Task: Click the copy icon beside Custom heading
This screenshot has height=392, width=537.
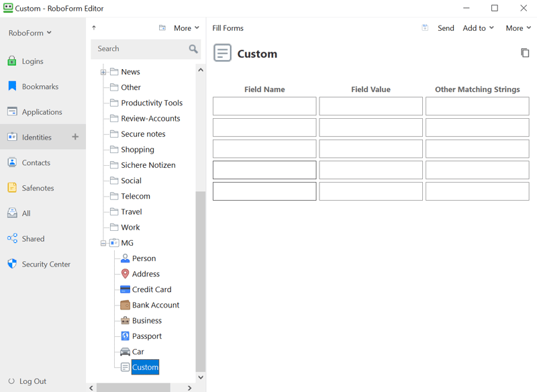Action: click(525, 53)
